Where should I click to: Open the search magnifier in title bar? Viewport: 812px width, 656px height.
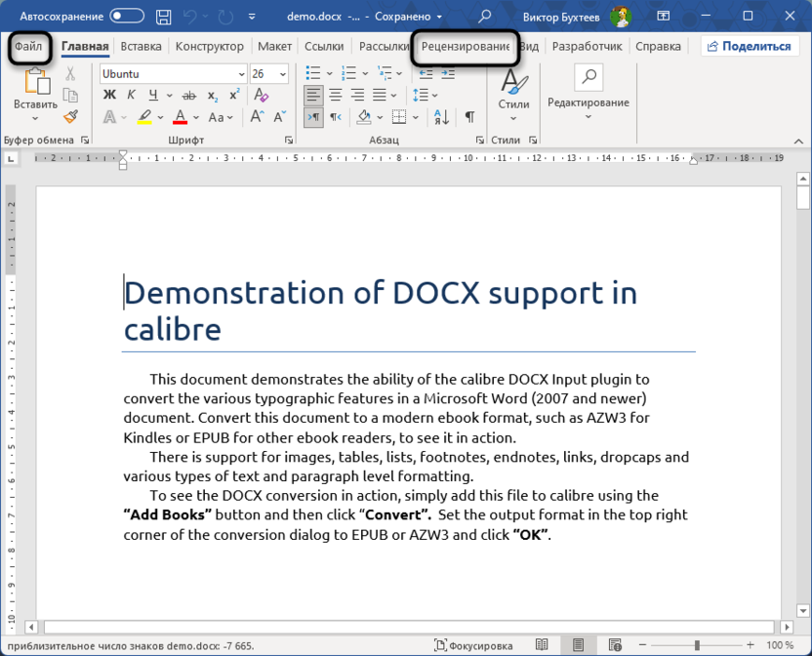click(x=484, y=17)
